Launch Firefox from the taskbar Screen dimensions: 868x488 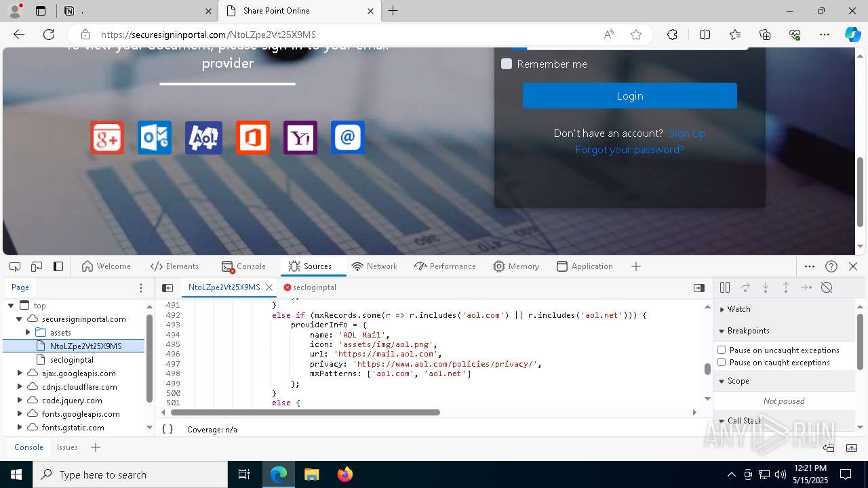pos(344,475)
